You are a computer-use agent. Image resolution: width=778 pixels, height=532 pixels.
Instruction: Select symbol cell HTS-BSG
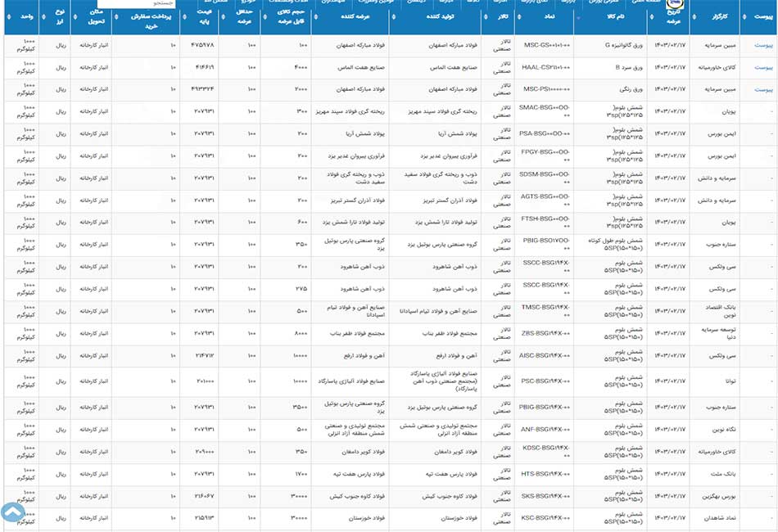(545, 474)
